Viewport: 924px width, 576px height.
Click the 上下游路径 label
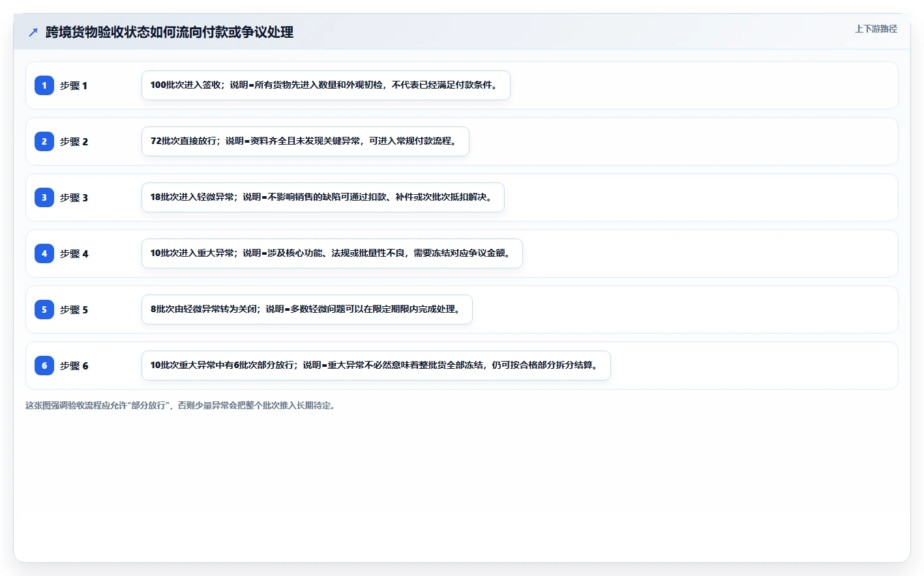click(876, 29)
